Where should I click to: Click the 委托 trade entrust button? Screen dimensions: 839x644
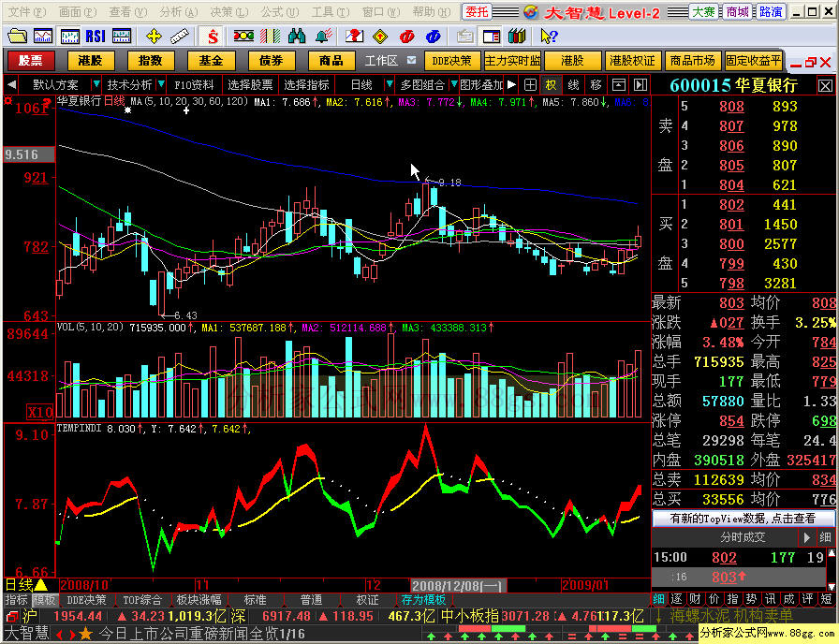(477, 12)
